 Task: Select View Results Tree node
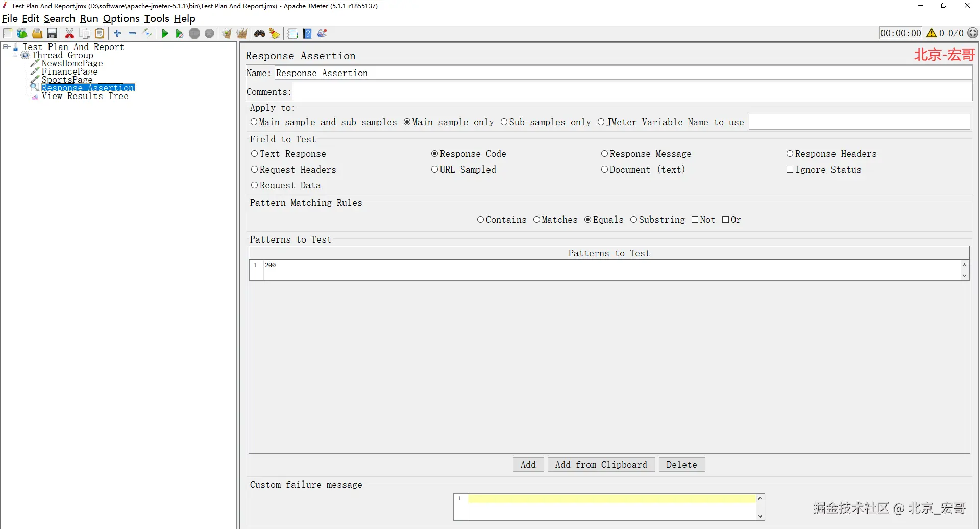click(85, 96)
